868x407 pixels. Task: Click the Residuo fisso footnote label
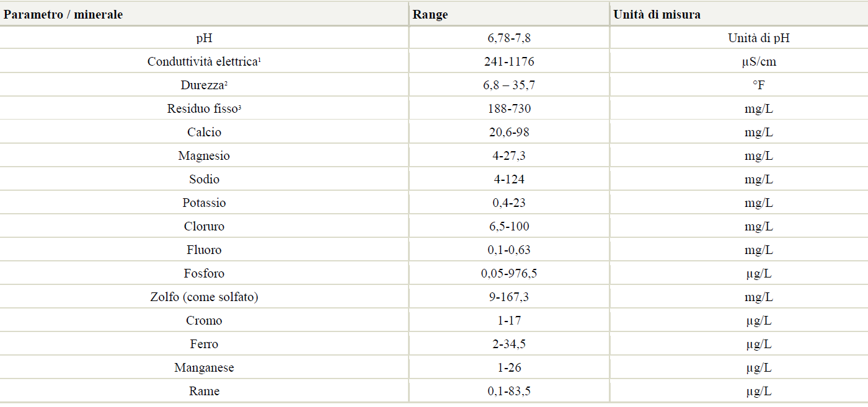204,109
